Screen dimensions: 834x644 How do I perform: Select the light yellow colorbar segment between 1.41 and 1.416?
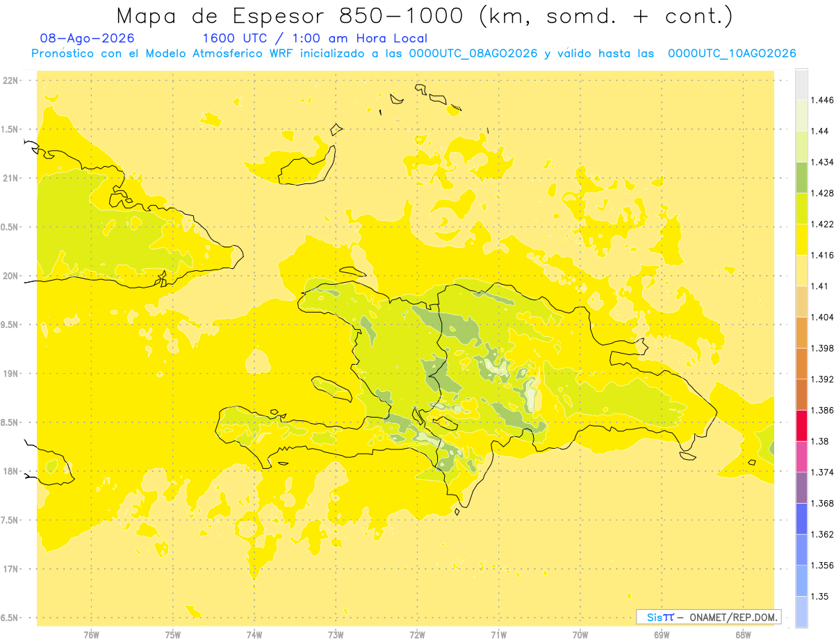point(801,270)
